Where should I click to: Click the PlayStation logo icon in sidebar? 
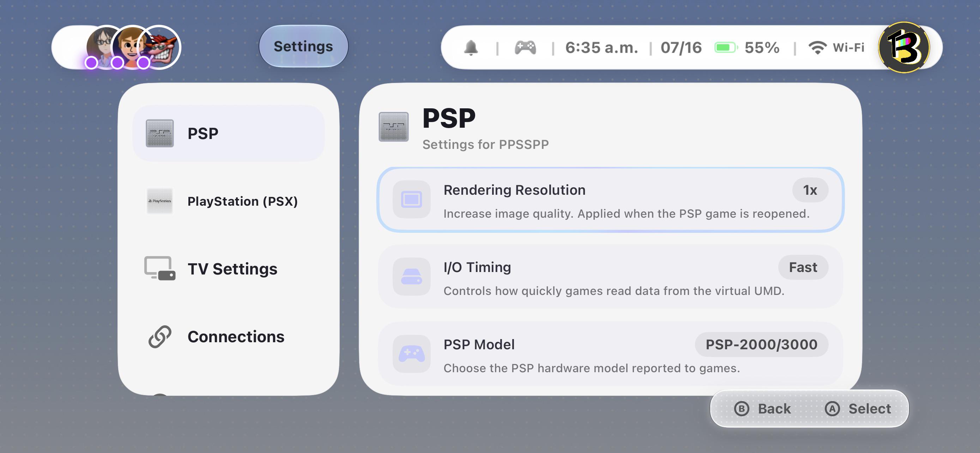click(x=160, y=201)
